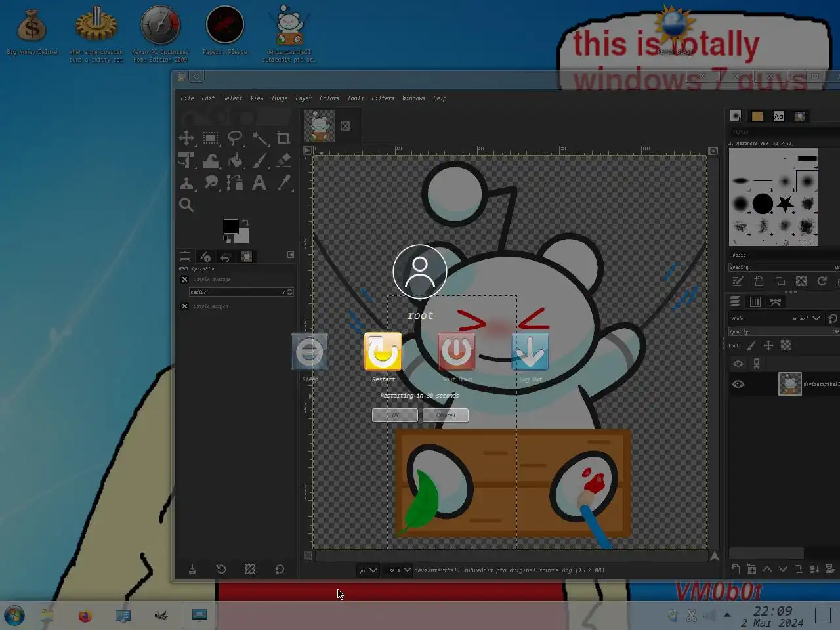Show hidden system tray icons arrow
840x630 pixels.
[x=727, y=615]
